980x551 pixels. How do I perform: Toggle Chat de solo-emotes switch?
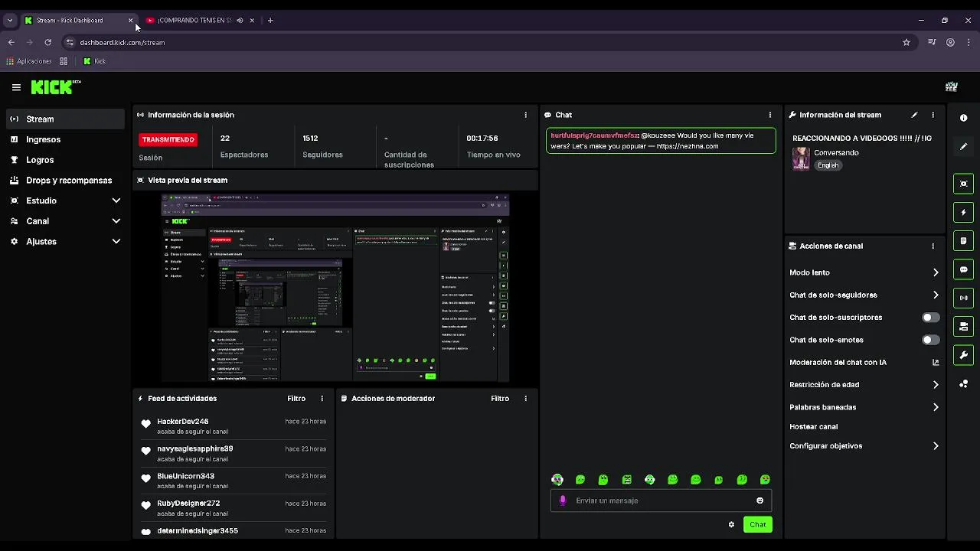coord(930,340)
